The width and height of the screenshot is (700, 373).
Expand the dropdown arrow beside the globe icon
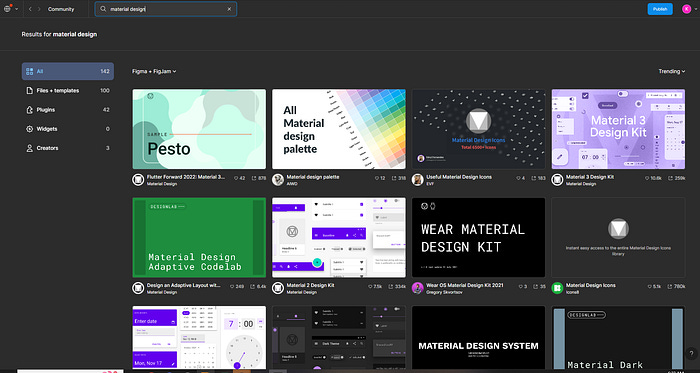pyautogui.click(x=17, y=9)
